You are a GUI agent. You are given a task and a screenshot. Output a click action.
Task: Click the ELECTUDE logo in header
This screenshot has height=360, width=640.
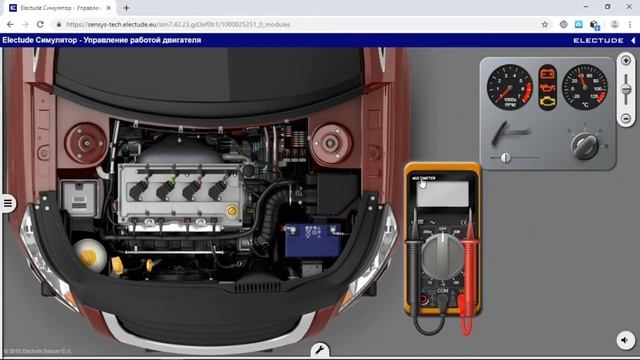pos(598,40)
